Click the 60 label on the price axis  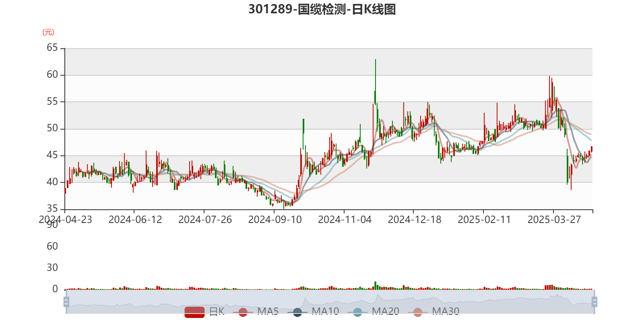52,75
